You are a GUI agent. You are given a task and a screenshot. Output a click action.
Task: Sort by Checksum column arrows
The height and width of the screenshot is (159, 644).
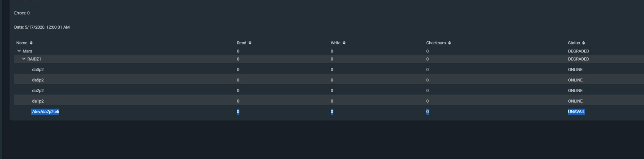pos(449,43)
